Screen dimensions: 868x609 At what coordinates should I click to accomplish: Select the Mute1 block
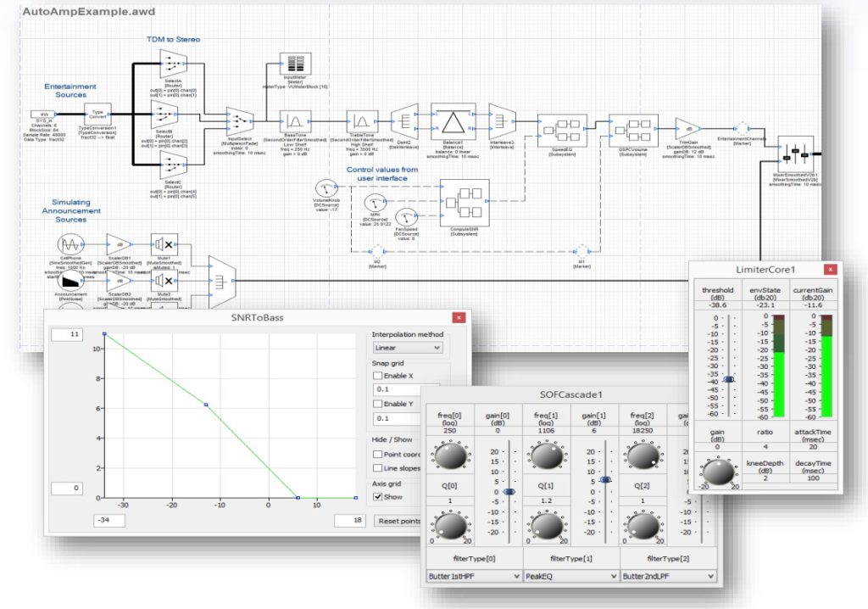pyautogui.click(x=164, y=244)
